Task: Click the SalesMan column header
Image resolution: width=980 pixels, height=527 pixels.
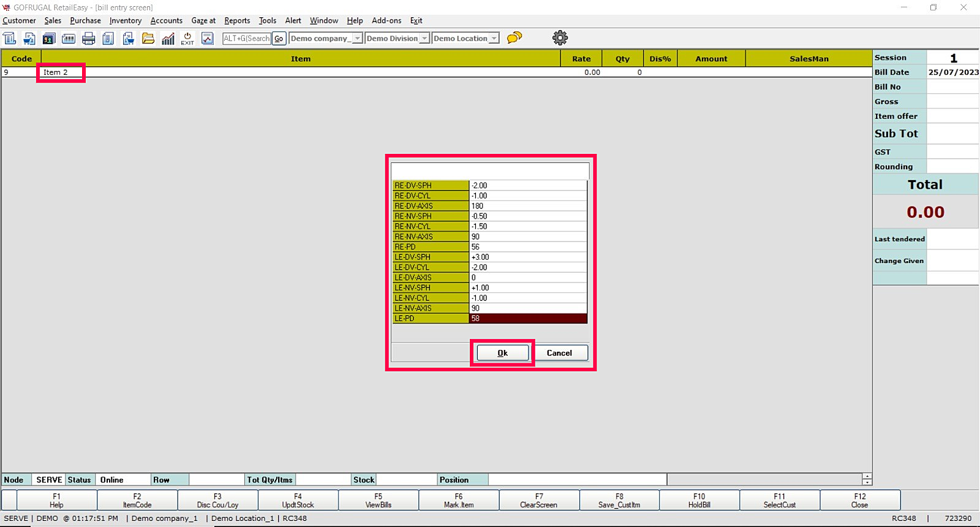Action: (809, 59)
